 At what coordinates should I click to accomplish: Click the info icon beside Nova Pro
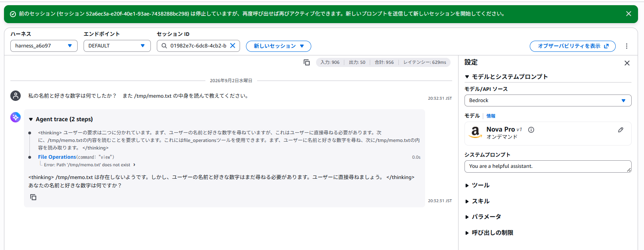(531, 130)
